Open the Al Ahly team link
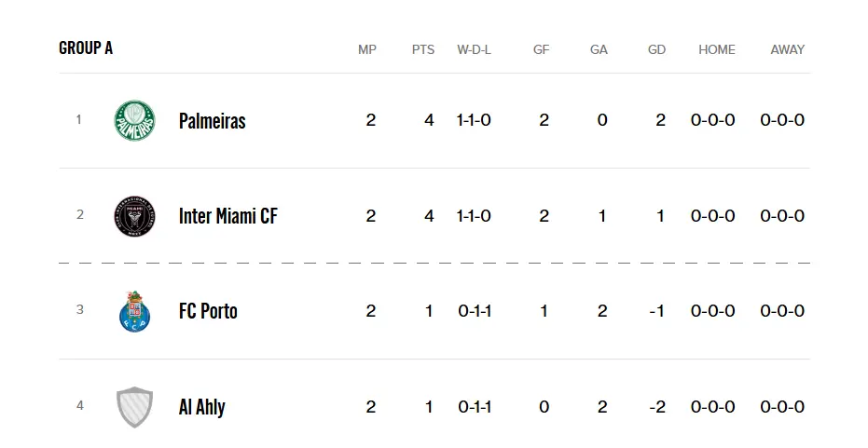The height and width of the screenshot is (448, 868). point(202,407)
